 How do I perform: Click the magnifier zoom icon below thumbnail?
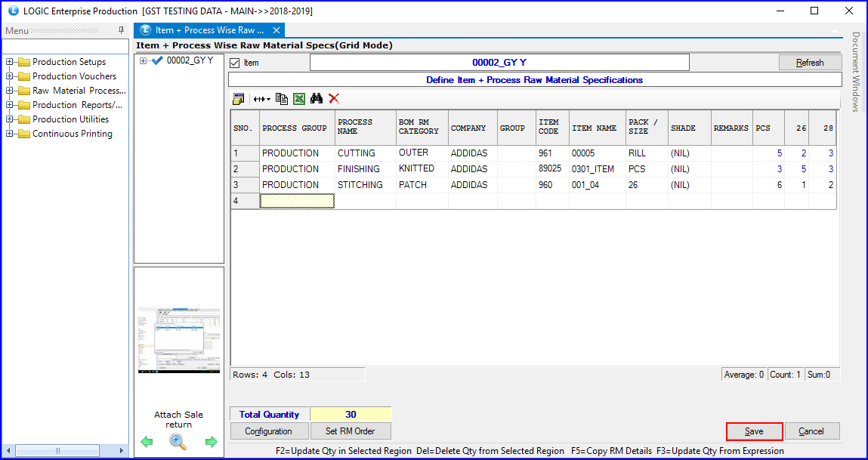coord(178,441)
